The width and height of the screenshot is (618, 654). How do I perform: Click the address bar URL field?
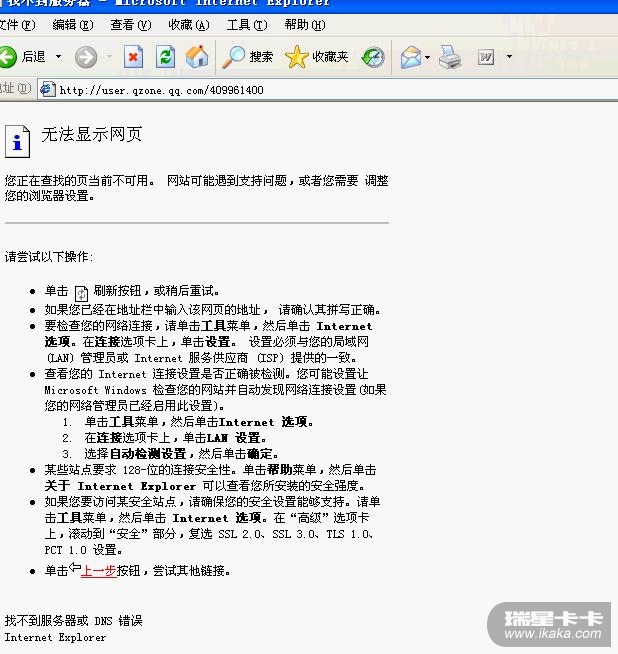click(327, 90)
